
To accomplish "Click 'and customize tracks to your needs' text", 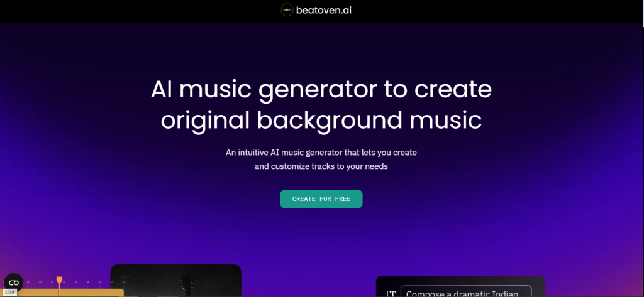I will tap(321, 167).
